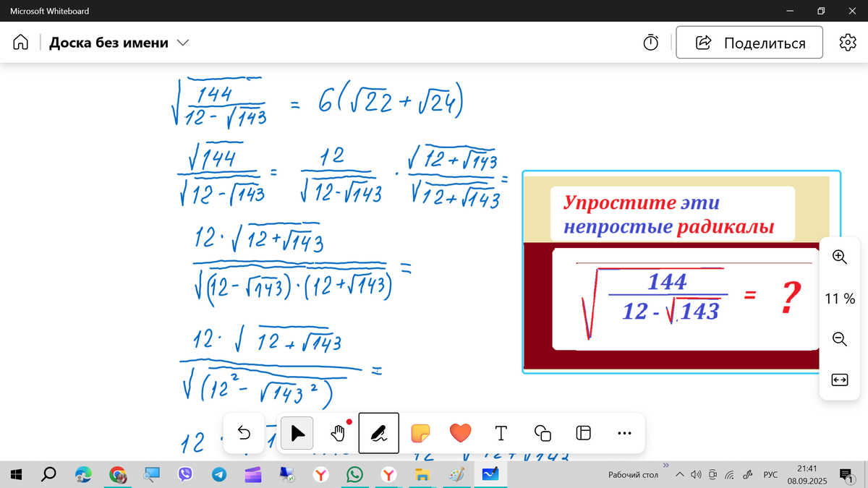Click the Поделиться share button
The height and width of the screenshot is (488, 868).
(x=749, y=42)
